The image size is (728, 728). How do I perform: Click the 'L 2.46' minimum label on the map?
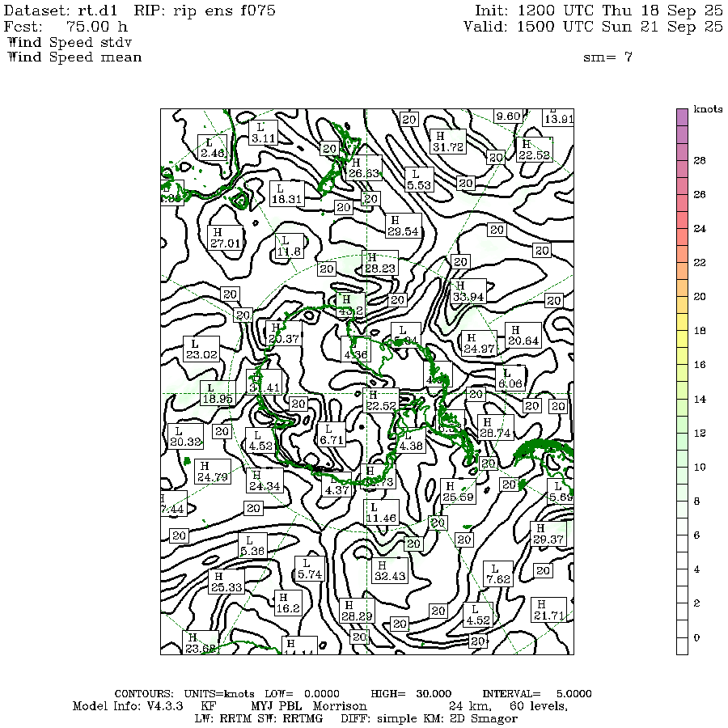(x=212, y=147)
